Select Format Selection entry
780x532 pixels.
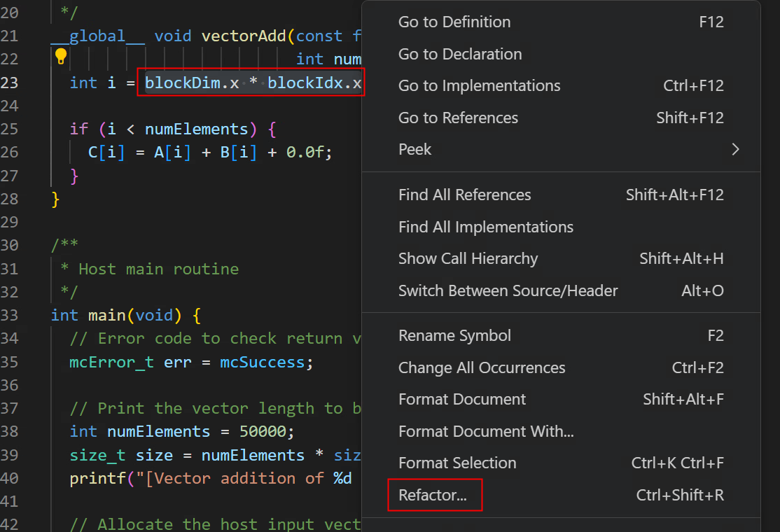[457, 463]
